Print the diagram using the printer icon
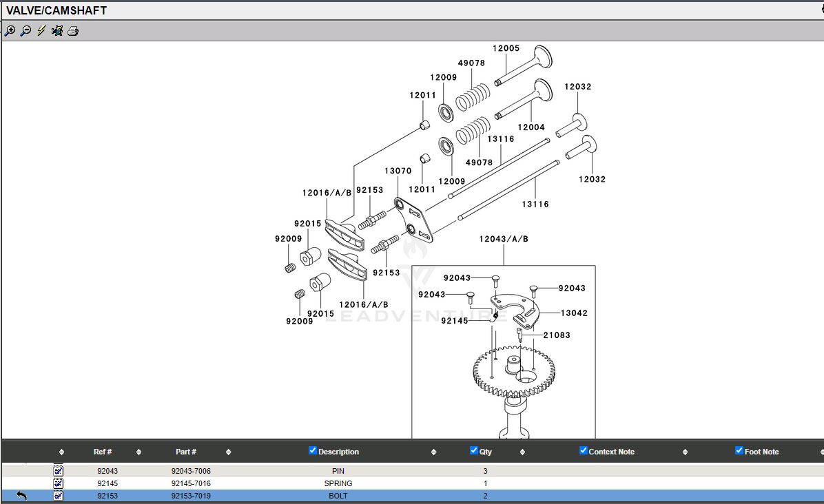The height and width of the screenshot is (504, 824). click(x=73, y=31)
